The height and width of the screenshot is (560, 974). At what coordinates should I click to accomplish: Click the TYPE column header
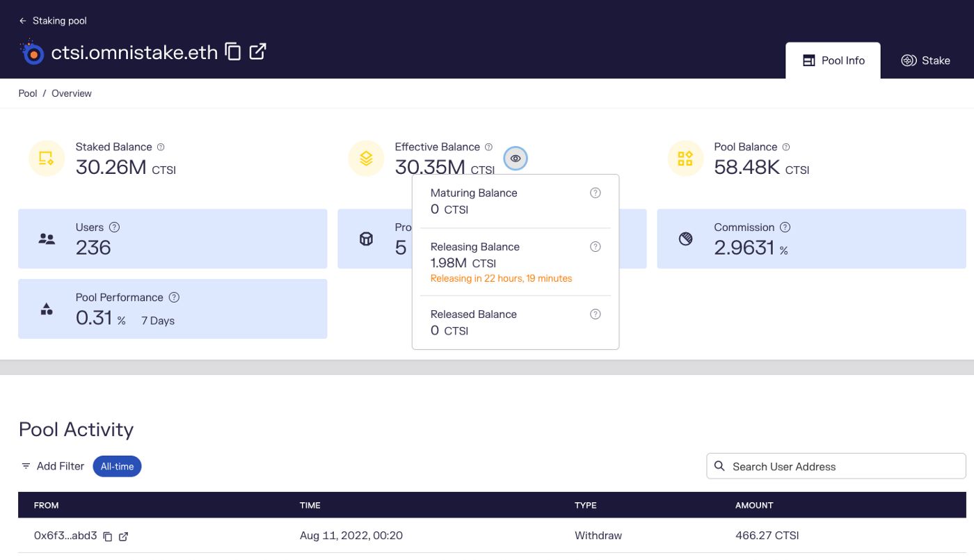tap(586, 505)
